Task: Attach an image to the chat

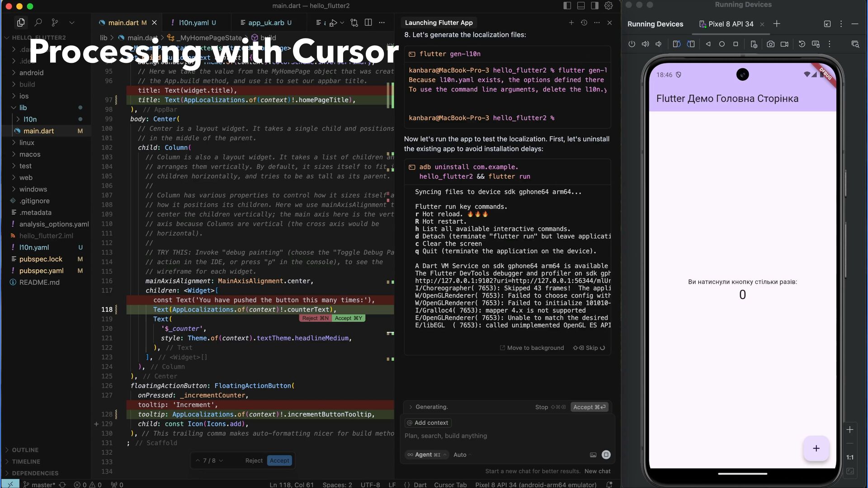Action: point(593,455)
